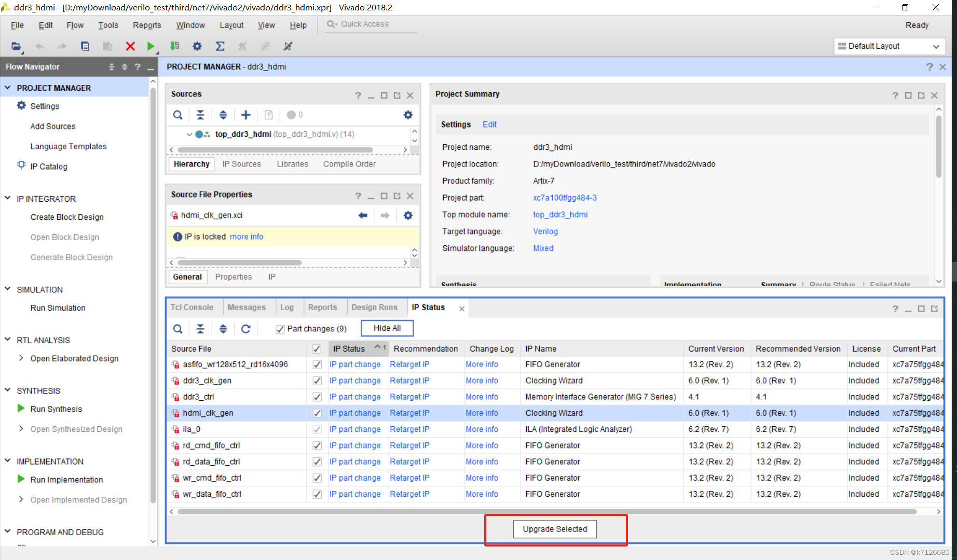Image resolution: width=957 pixels, height=560 pixels.
Task: Click Retarget IP for ila_0
Action: pyautogui.click(x=409, y=429)
